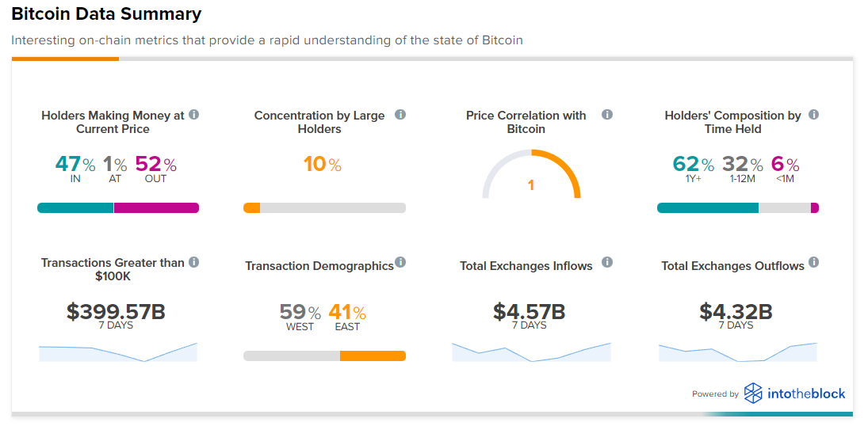Open info icon next to Total Exchanges Outflows
Image resolution: width=868 pixels, height=445 pixels.
(813, 262)
